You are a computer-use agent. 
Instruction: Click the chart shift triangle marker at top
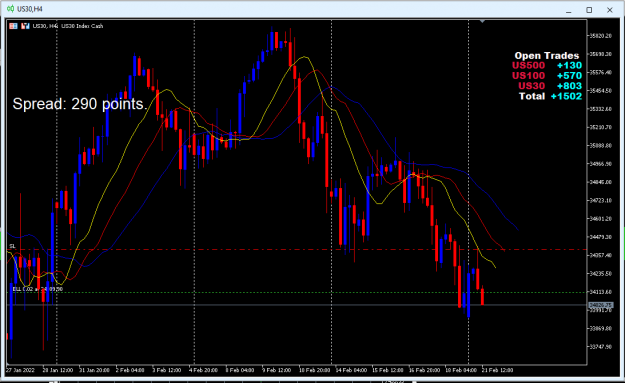click(x=482, y=21)
